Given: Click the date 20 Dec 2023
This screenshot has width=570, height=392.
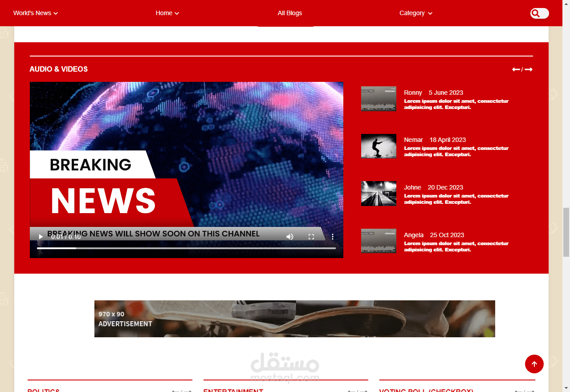Looking at the screenshot, I should pos(445,187).
